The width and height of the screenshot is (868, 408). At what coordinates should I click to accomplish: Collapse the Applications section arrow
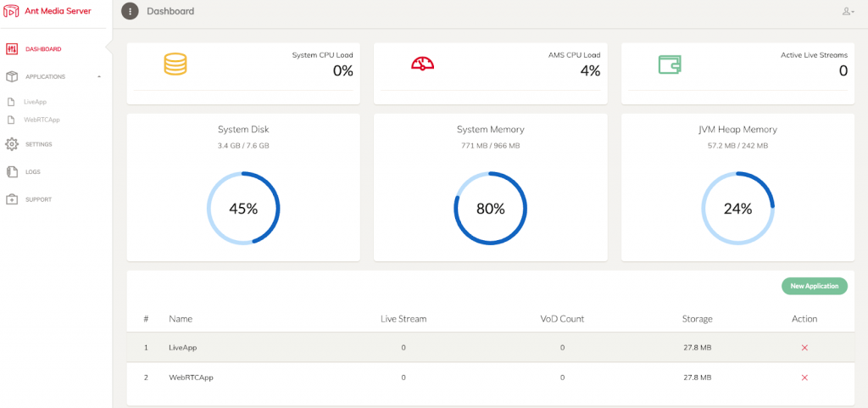coord(99,77)
